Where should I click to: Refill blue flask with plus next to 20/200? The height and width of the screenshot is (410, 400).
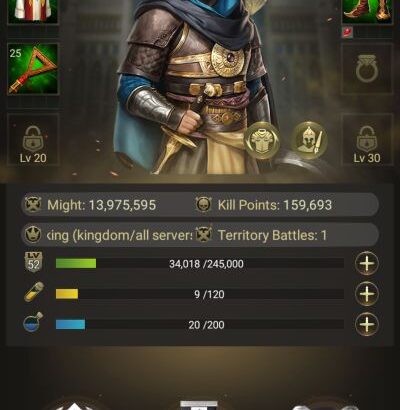pos(367,324)
